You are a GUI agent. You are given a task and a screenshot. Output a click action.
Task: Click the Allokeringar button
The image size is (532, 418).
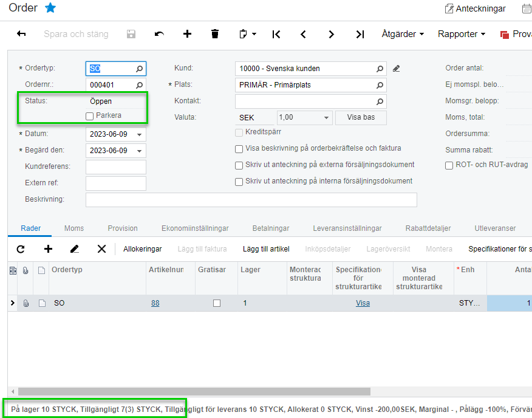[x=143, y=249]
